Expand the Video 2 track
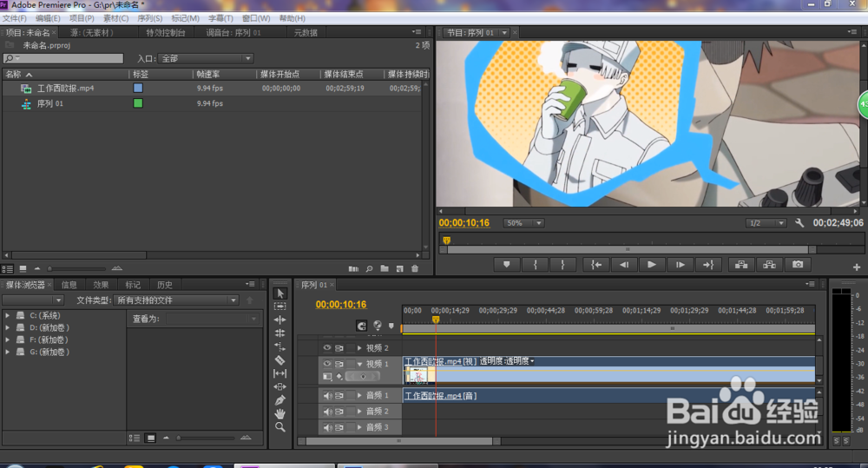868x468 pixels. 359,348
